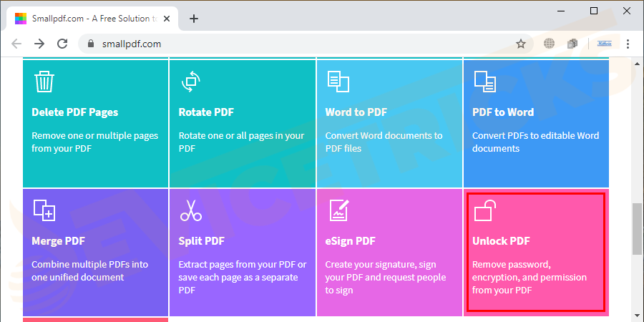The image size is (644, 322).
Task: Open the Merge PDF title link
Action: (x=60, y=241)
